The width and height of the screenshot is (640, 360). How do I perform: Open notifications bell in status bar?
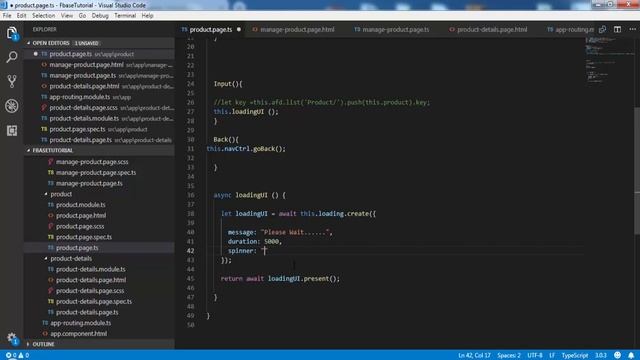(x=631, y=355)
